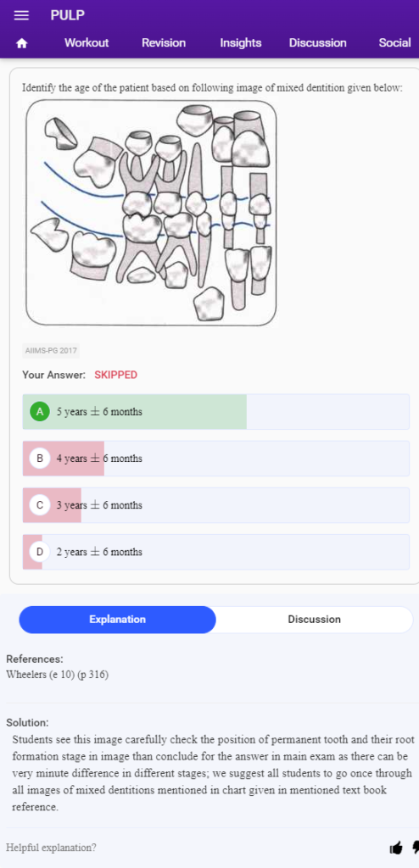This screenshot has height=868, width=419.
Task: Go to the Discussion nav tab
Action: point(317,42)
